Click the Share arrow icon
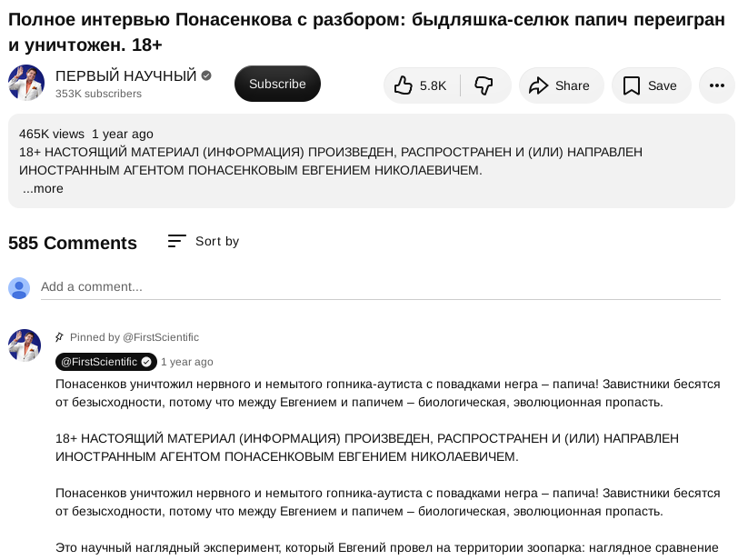 (538, 85)
